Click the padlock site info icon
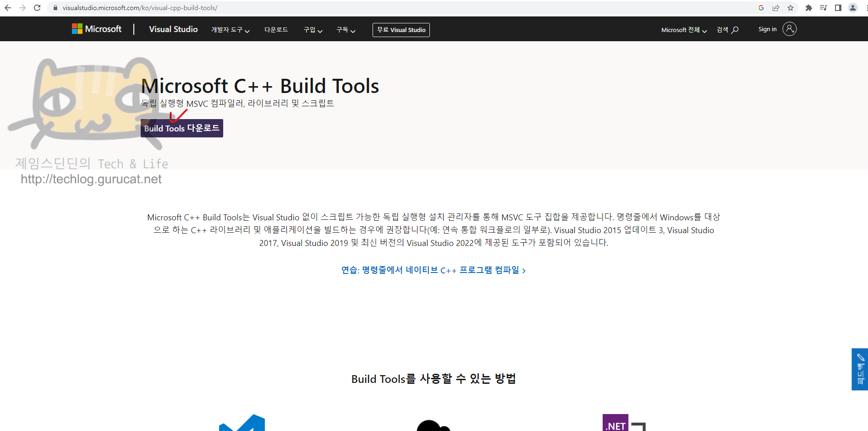The width and height of the screenshot is (868, 431). [x=55, y=8]
